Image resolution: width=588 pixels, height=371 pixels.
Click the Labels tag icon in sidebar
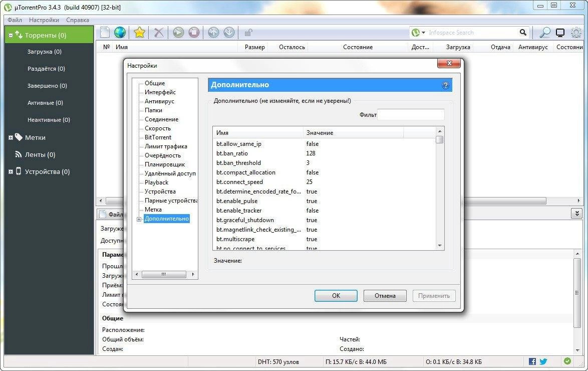[x=19, y=137]
